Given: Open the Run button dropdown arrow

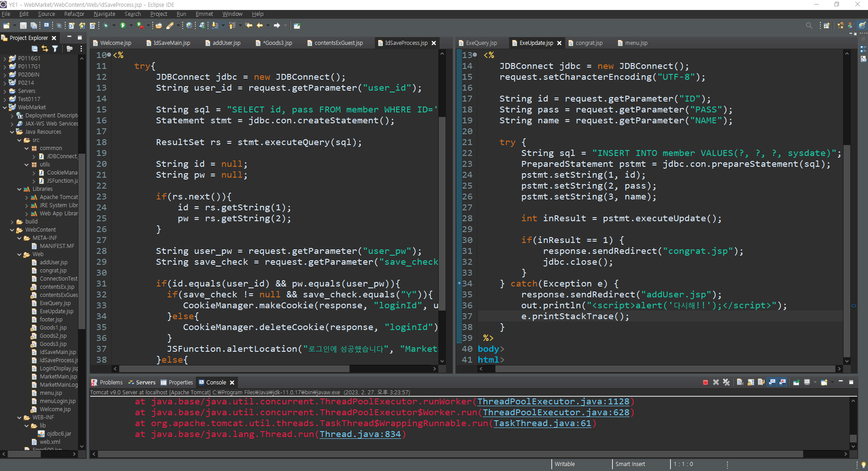Looking at the screenshot, I should 131,26.
